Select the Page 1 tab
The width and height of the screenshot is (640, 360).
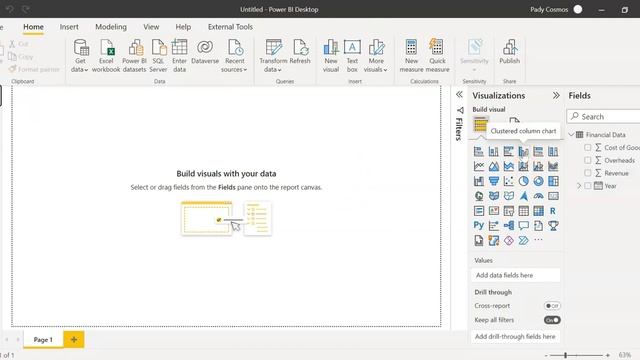point(43,340)
